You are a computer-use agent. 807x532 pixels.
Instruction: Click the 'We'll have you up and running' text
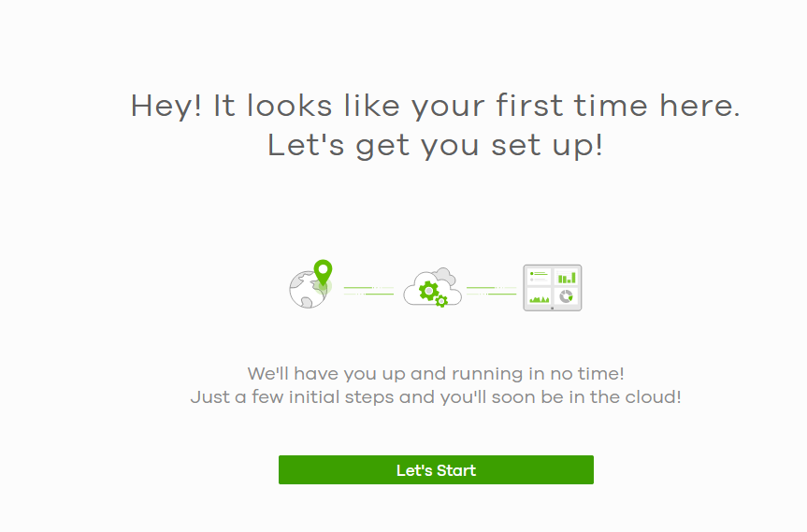pos(436,374)
